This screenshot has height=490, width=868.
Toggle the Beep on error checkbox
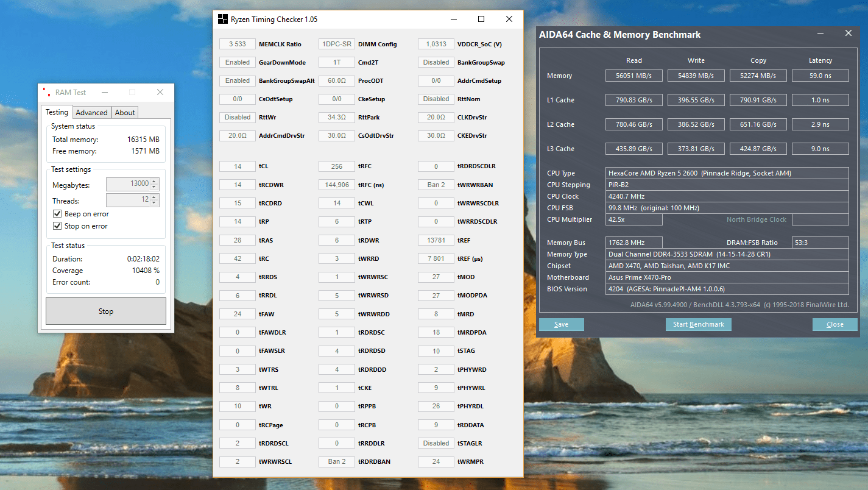57,214
